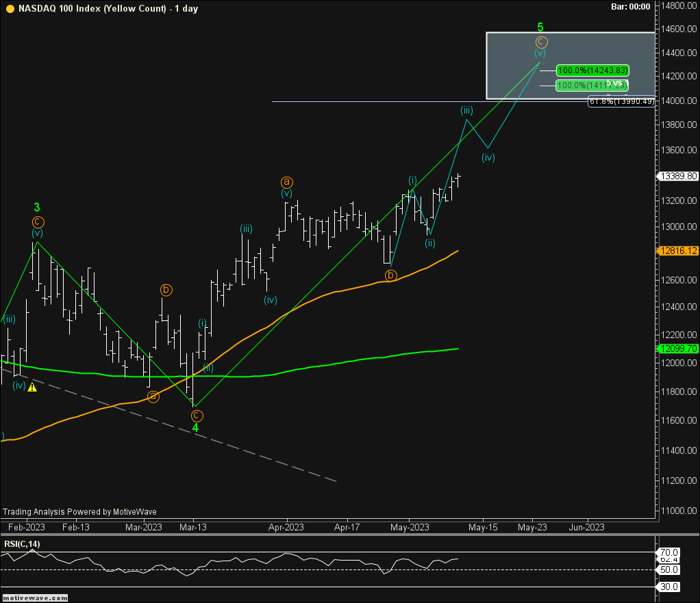The height and width of the screenshot is (603, 700).
Task: Click the RSI '50.0' midline level label
Action: coord(669,570)
